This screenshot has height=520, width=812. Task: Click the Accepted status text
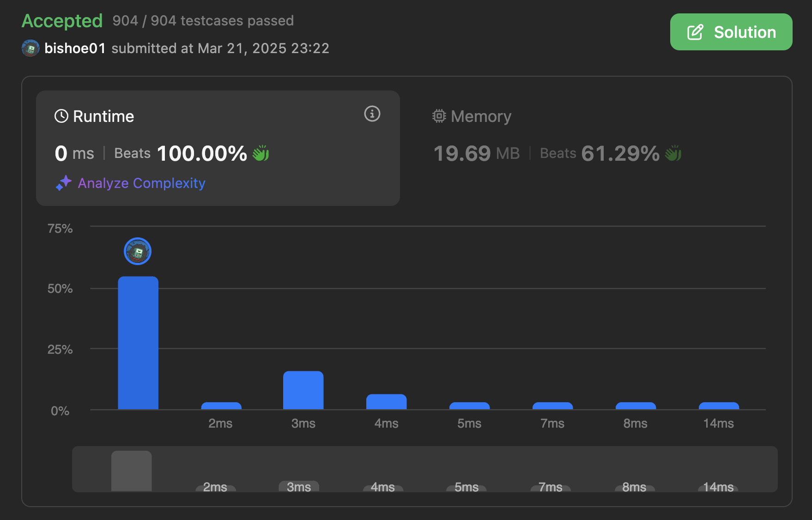pos(62,21)
